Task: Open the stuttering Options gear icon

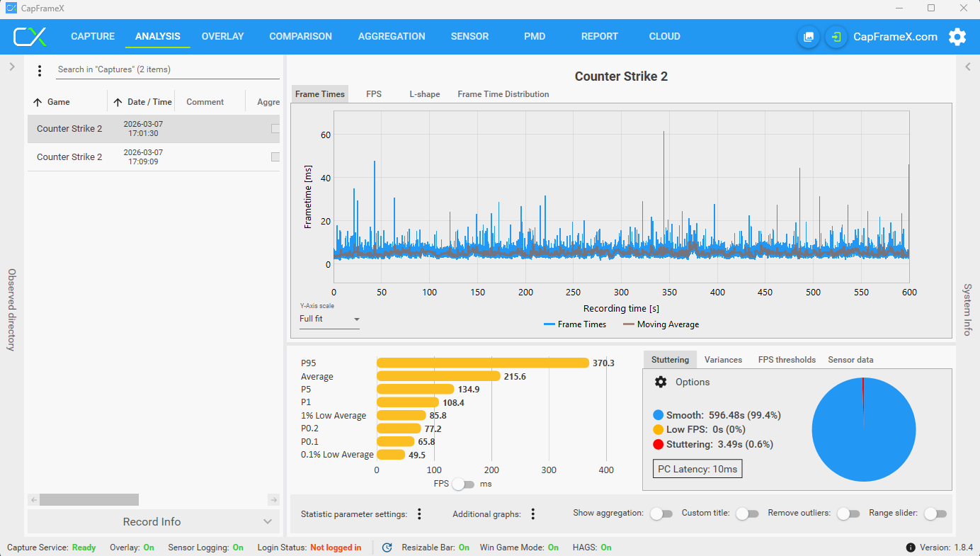Action: [661, 382]
